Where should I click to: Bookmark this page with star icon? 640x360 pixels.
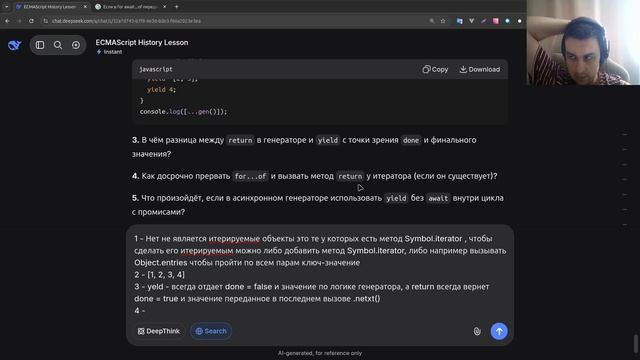(443, 21)
